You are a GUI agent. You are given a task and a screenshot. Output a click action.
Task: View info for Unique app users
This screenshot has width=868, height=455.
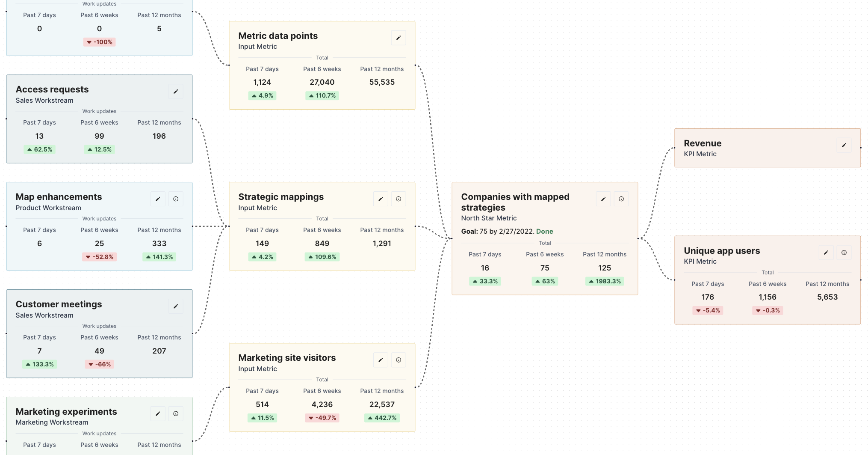[x=844, y=253]
